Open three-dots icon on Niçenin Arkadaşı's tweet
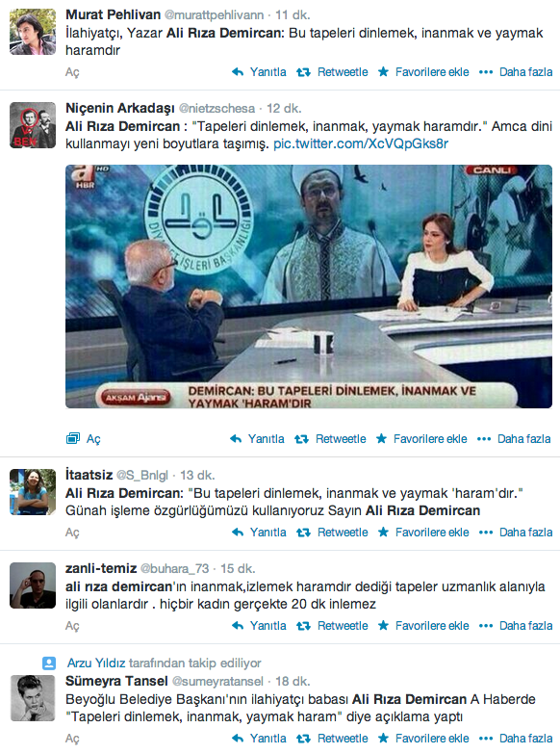This screenshot has height=754, width=560. [x=484, y=439]
